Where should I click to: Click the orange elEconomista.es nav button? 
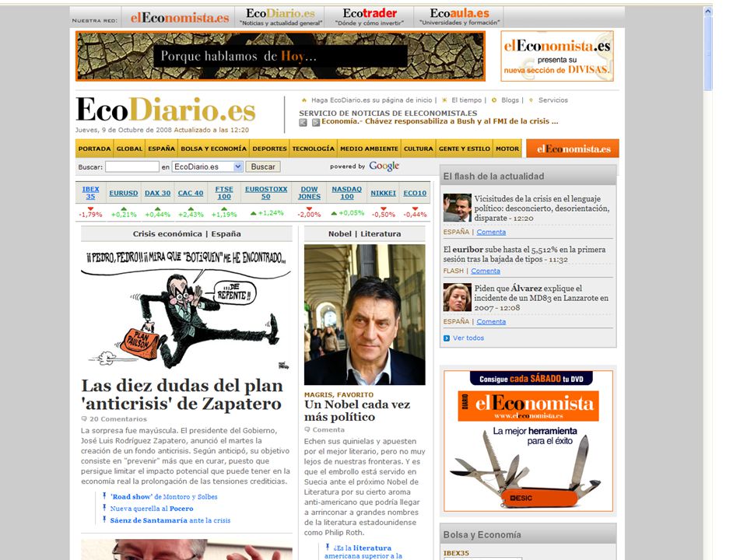click(573, 149)
